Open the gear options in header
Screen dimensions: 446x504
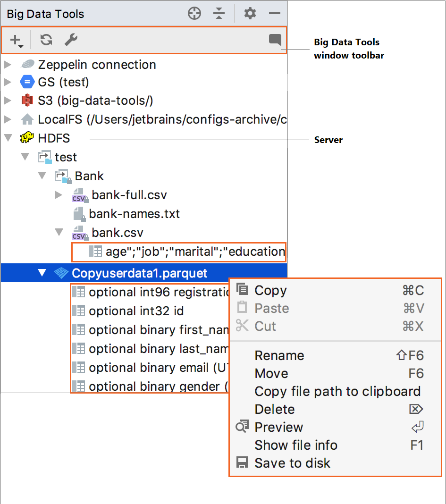[x=250, y=14]
